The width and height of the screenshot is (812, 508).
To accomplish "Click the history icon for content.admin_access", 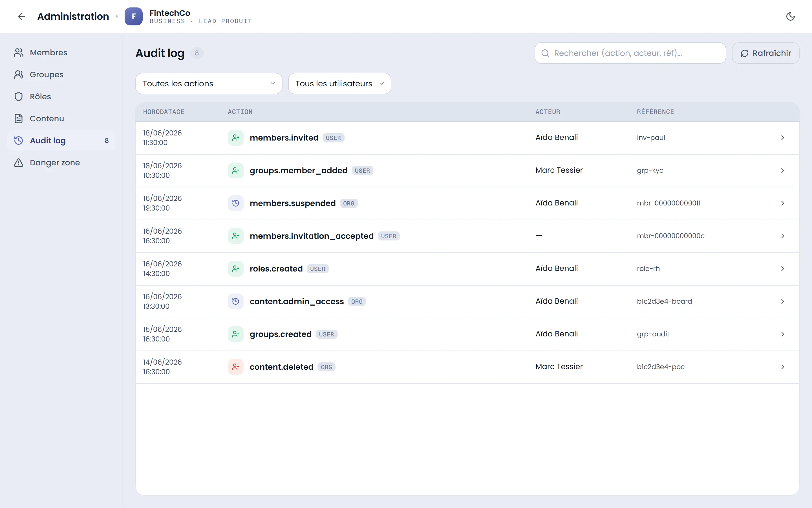I will pos(235,301).
